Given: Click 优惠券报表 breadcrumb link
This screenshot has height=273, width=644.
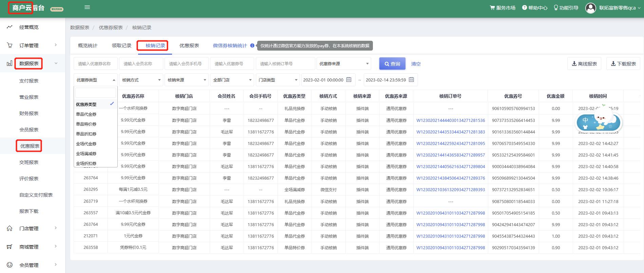Looking at the screenshot, I should pyautogui.click(x=111, y=28).
